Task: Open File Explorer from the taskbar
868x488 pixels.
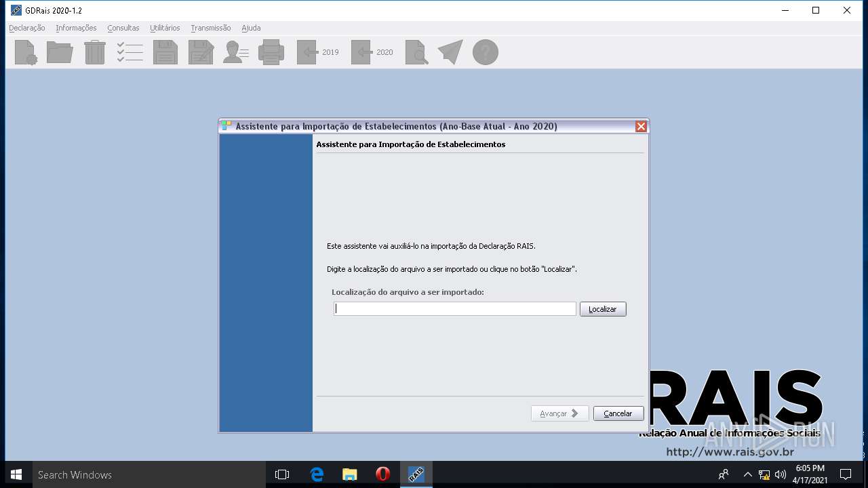Action: point(350,474)
